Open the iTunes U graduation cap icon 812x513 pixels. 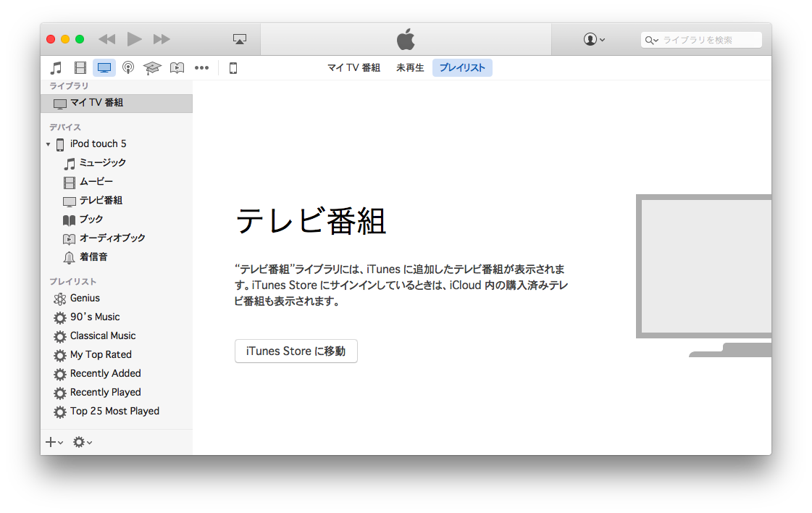(x=152, y=68)
